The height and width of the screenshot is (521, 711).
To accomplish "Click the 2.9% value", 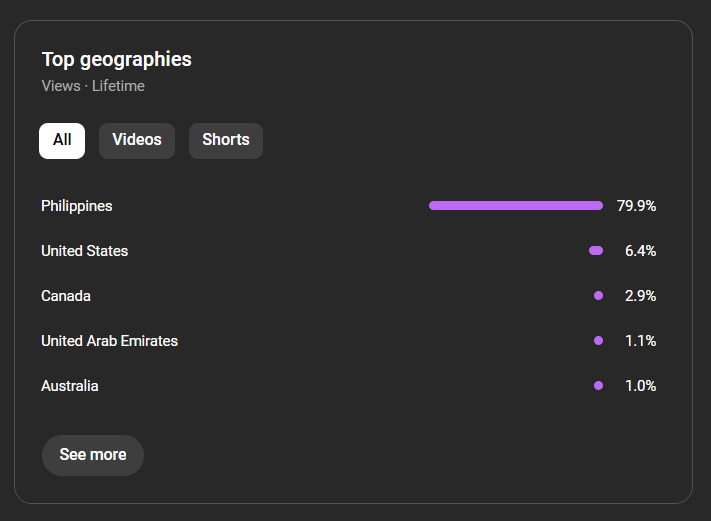I will point(641,296).
